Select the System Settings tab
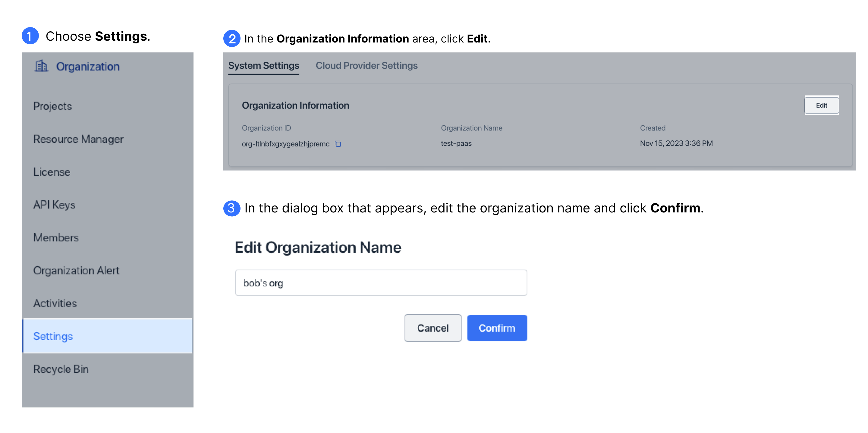 pyautogui.click(x=263, y=66)
